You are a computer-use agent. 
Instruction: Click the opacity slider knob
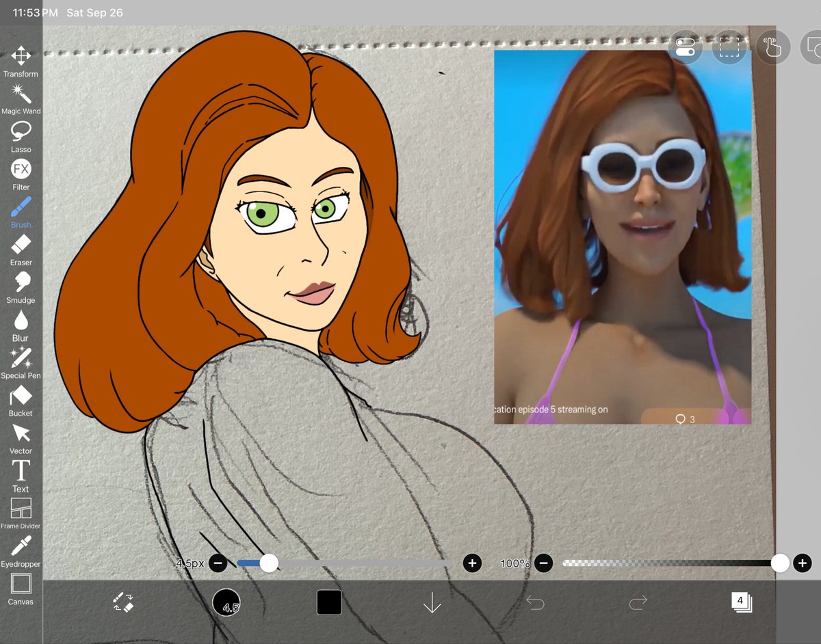point(780,563)
